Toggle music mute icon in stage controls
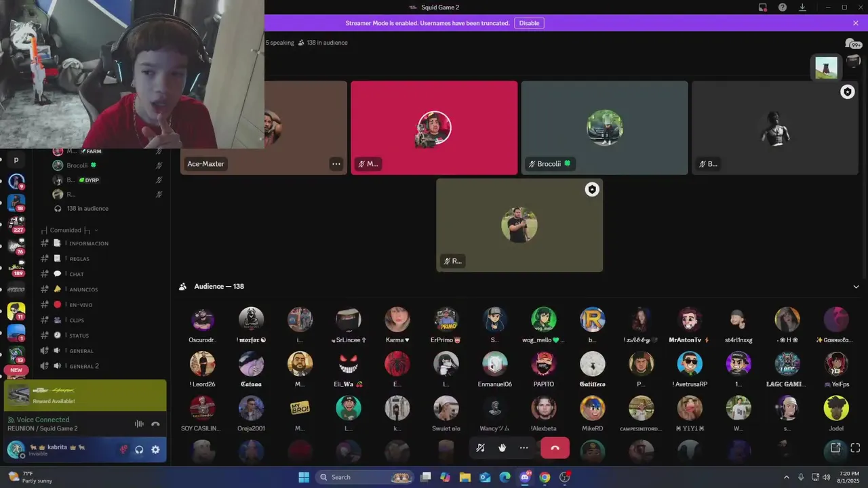 tap(480, 448)
